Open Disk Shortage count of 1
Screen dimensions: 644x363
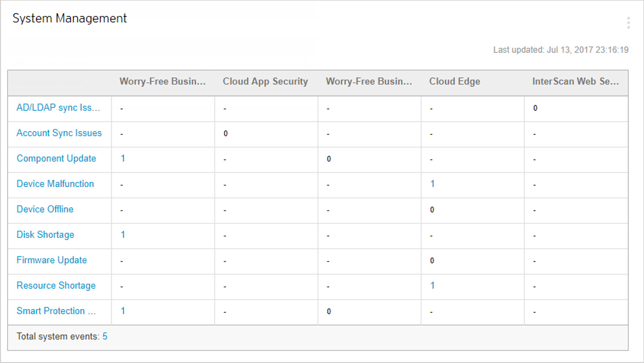pos(123,235)
